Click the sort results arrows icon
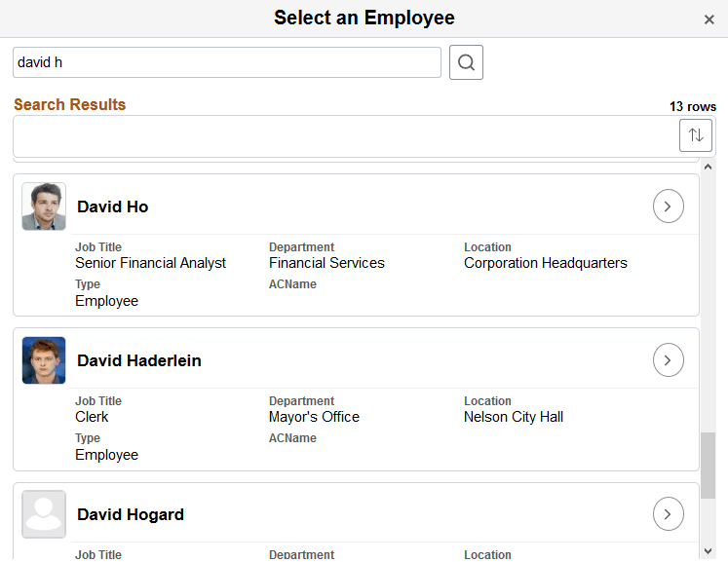The image size is (728, 562). point(695,135)
